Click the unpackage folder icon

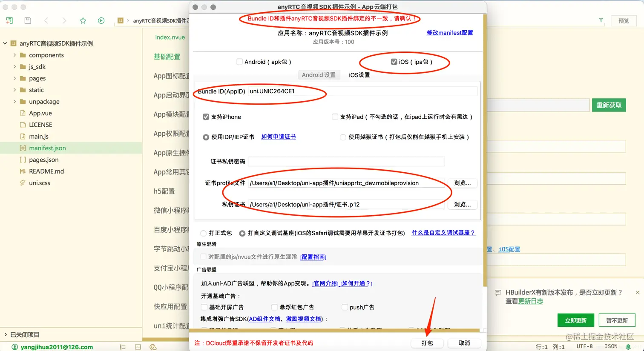23,102
